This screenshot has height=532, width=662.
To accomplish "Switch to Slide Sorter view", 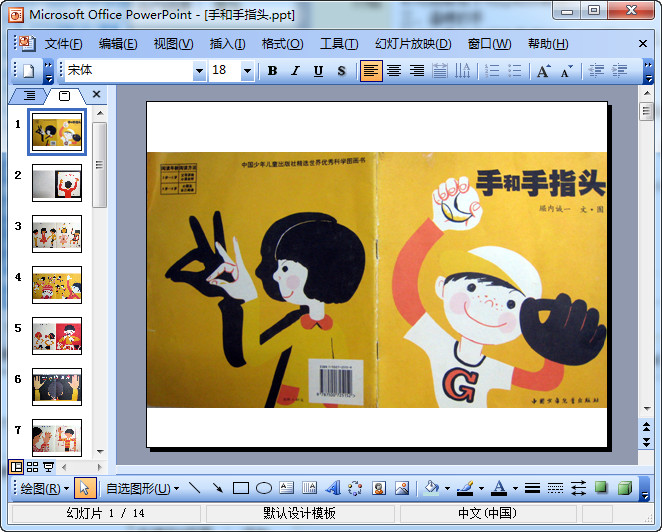I will 33,467.
